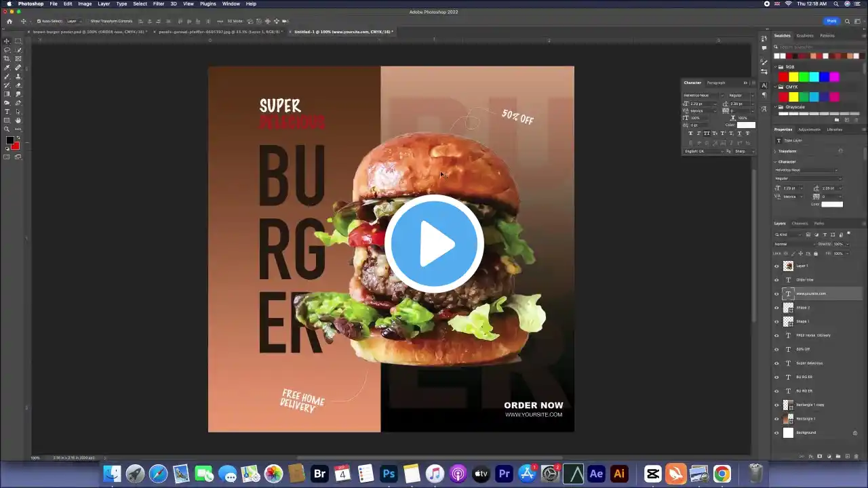The height and width of the screenshot is (488, 868).
Task: Pick the yellow swatch in the RGB group
Action: [793, 77]
